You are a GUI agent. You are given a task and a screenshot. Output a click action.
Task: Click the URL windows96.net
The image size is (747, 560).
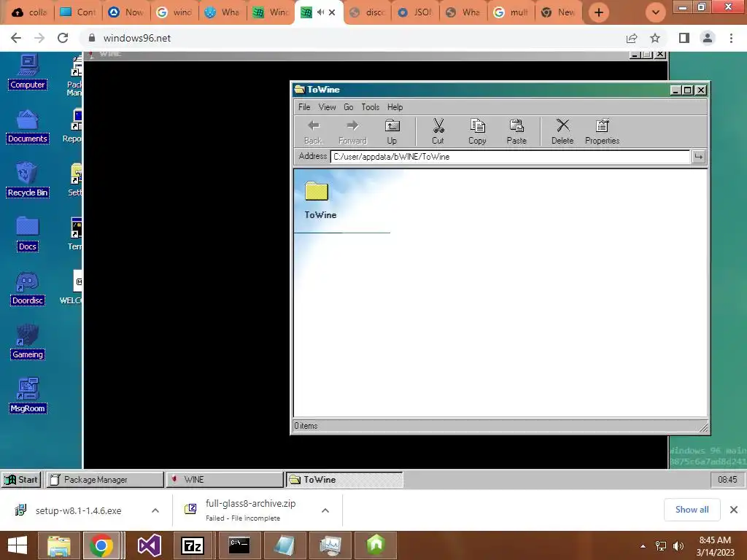pos(136,38)
